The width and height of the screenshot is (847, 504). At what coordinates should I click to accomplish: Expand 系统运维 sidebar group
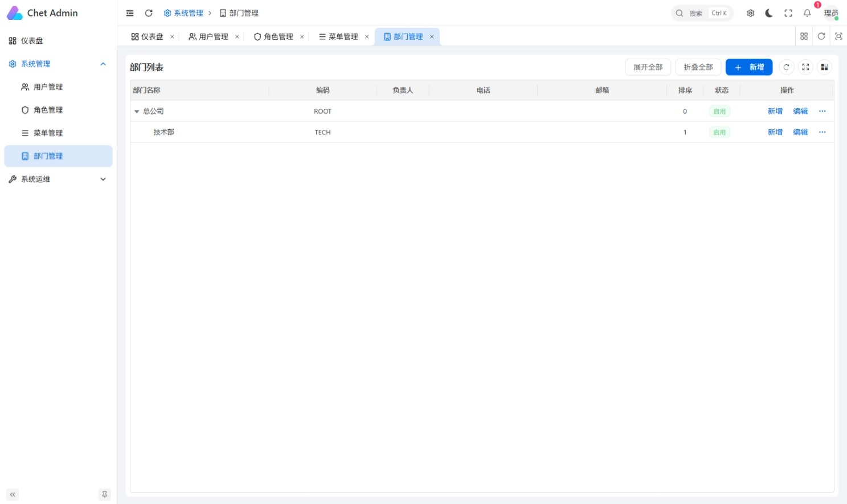pyautogui.click(x=58, y=179)
